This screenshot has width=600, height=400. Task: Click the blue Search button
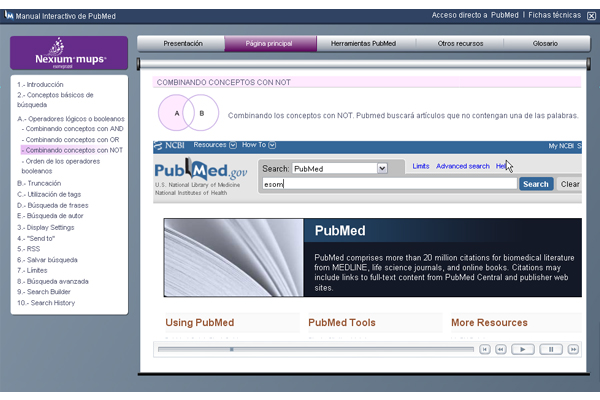tap(536, 184)
